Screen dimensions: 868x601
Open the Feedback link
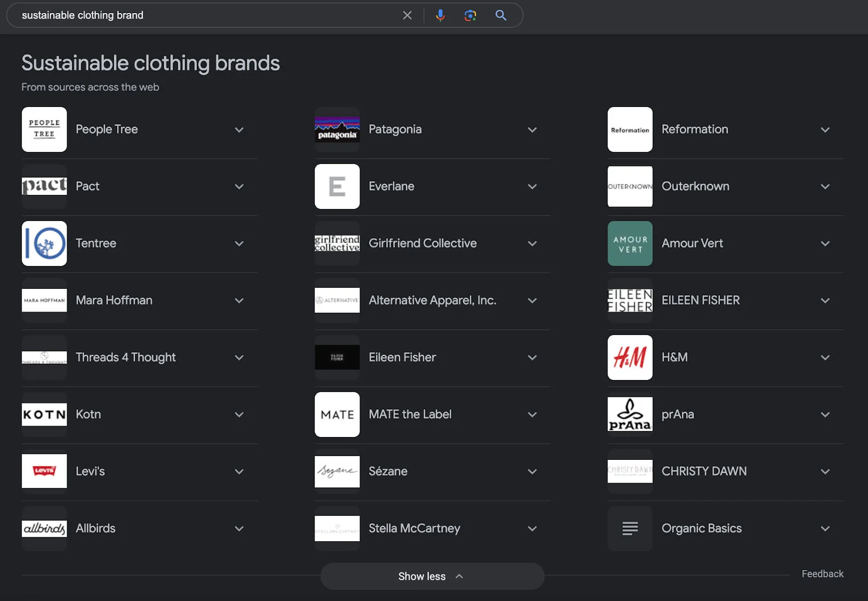pos(822,574)
